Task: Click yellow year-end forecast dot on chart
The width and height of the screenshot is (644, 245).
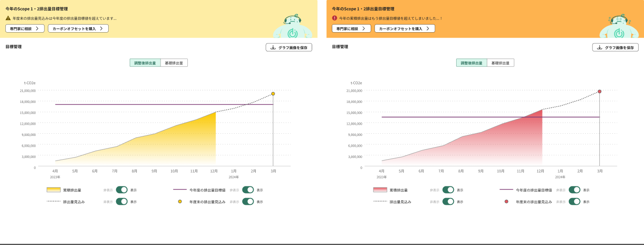Action: (273, 94)
